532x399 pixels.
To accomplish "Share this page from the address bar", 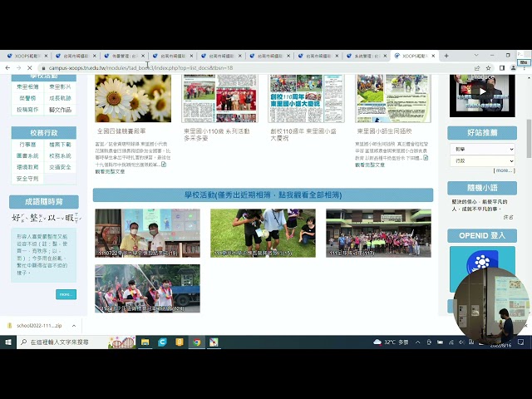I will (x=477, y=68).
